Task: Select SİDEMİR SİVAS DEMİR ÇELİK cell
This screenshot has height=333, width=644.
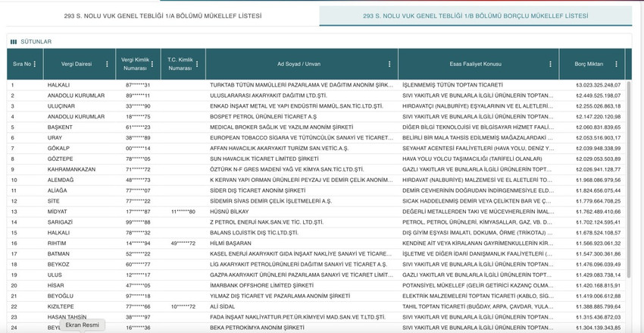Action: tap(270, 202)
